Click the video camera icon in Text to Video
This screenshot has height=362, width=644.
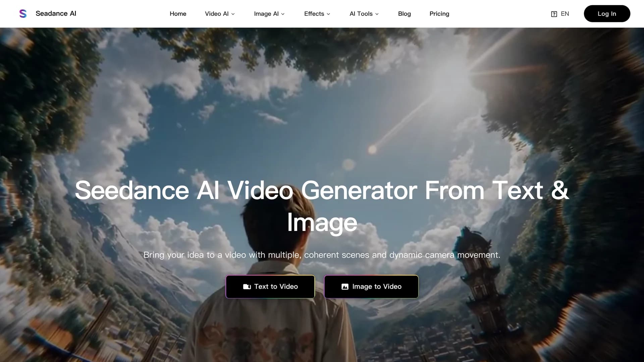click(247, 287)
